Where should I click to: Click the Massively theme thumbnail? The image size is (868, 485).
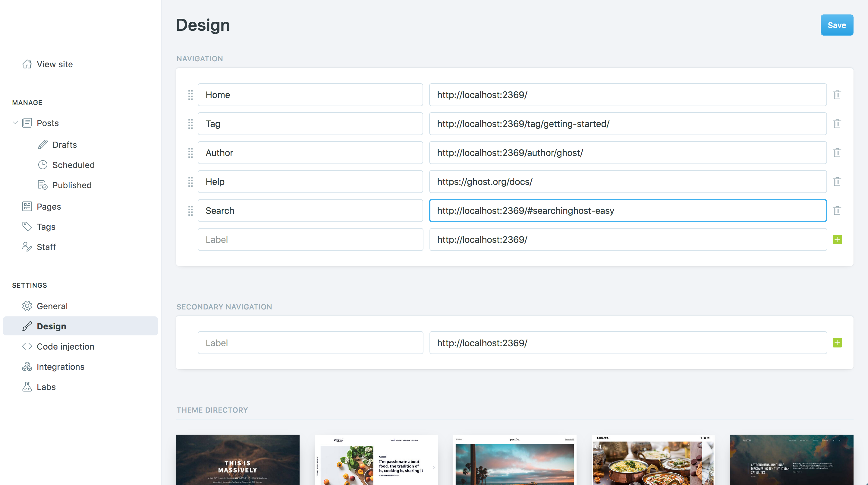238,459
